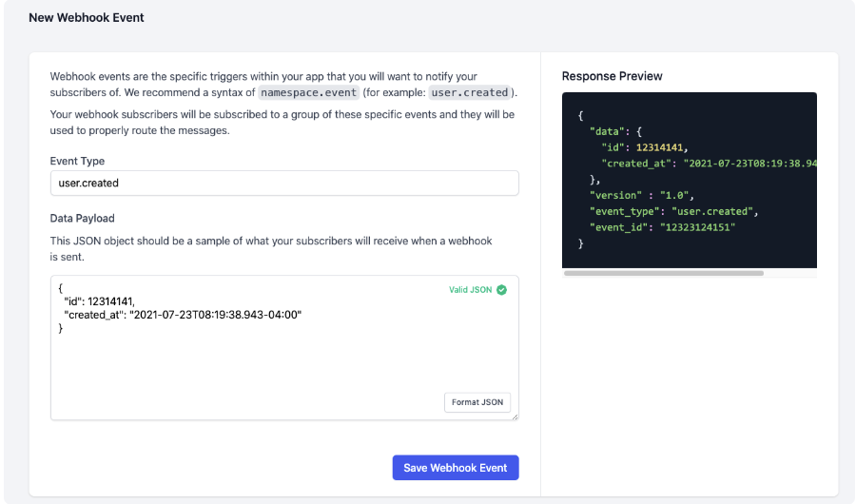Click the Event Type label

pos(77,161)
